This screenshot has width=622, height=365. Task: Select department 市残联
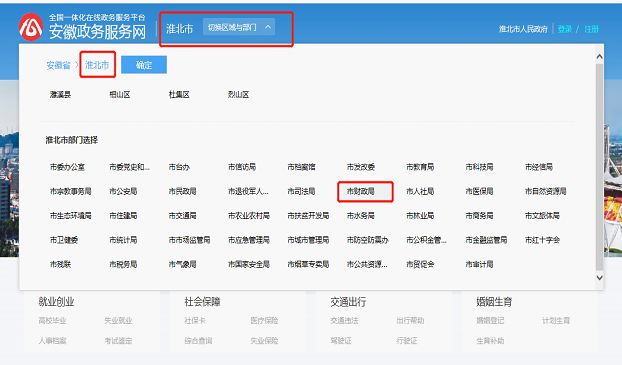pyautogui.click(x=60, y=264)
